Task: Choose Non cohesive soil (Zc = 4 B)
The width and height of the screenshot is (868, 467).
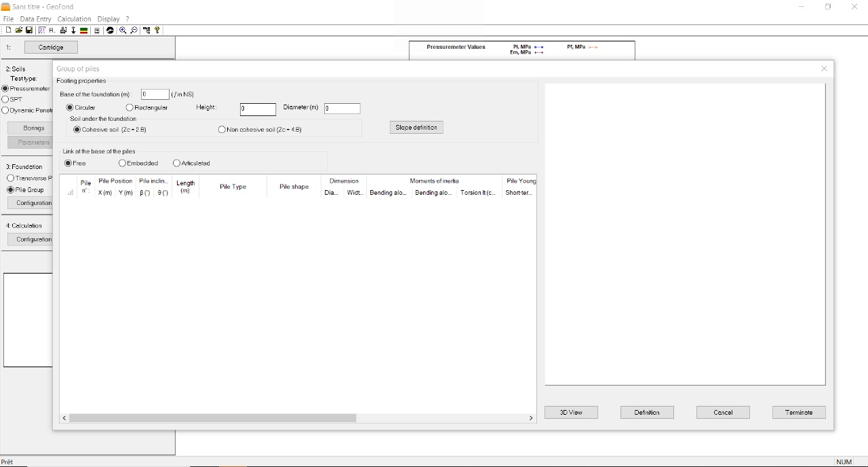Action: coord(260,129)
